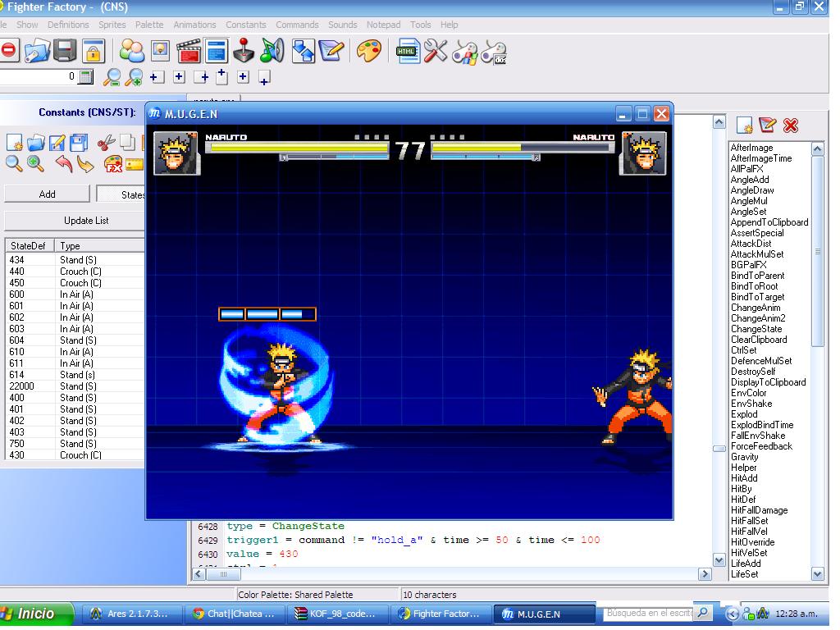840x630 pixels.
Task: Click the States button
Action: click(121, 194)
